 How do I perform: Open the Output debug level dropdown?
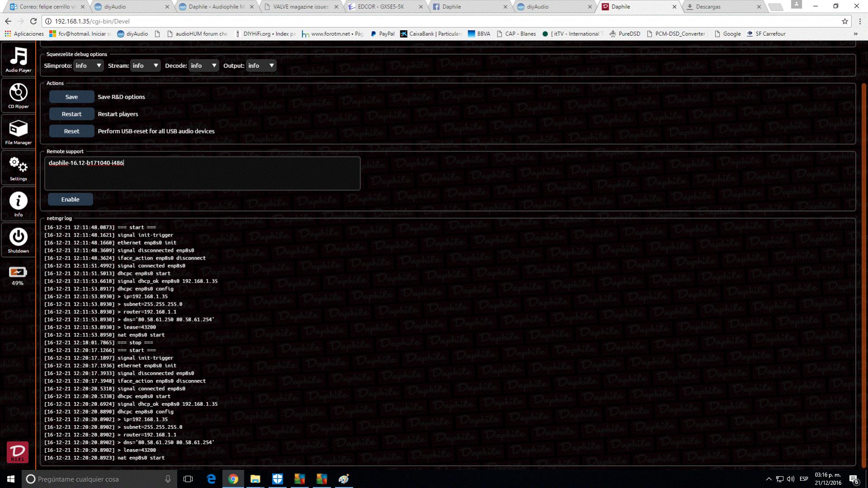pyautogui.click(x=261, y=66)
